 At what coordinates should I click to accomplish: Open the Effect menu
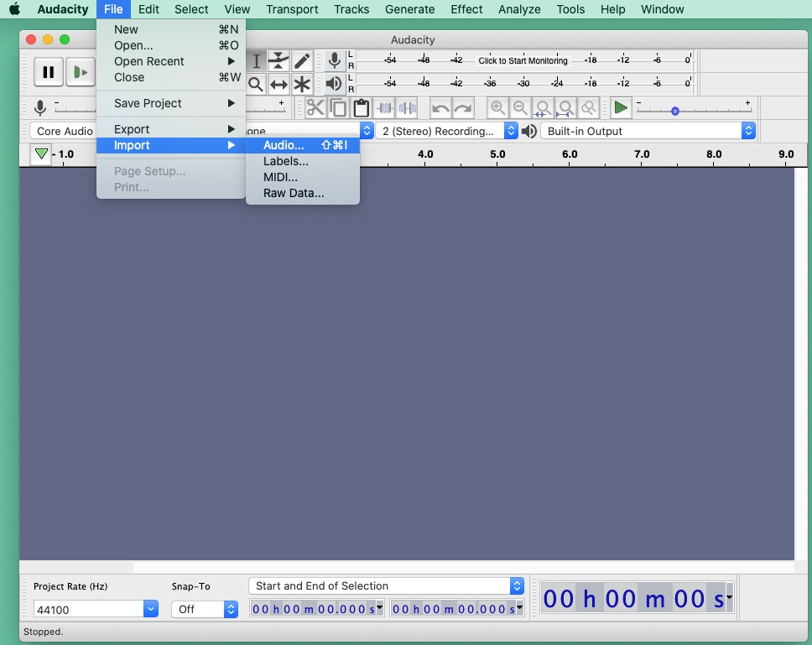pyautogui.click(x=466, y=9)
